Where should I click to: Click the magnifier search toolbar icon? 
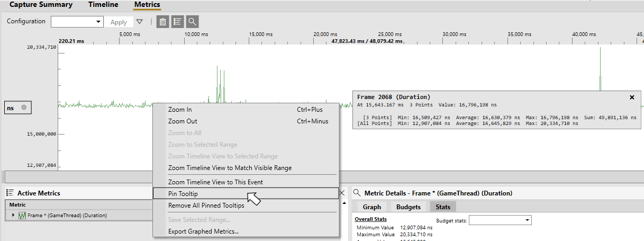click(193, 22)
